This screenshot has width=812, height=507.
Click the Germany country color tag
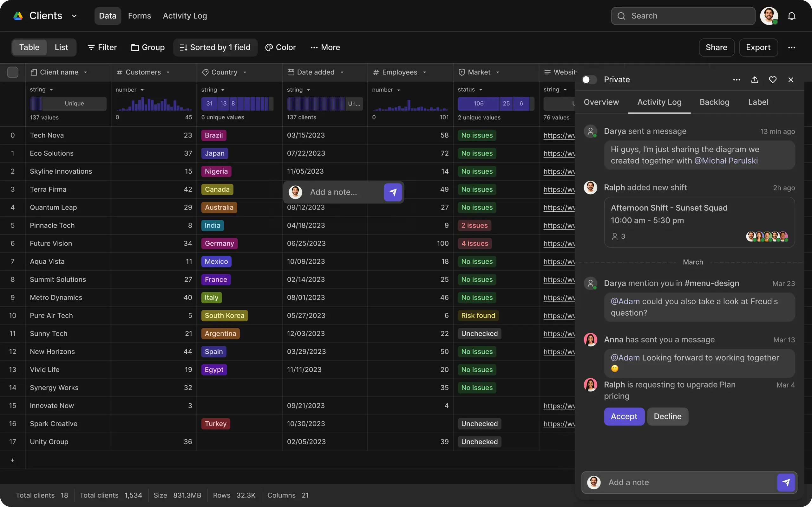tap(219, 243)
